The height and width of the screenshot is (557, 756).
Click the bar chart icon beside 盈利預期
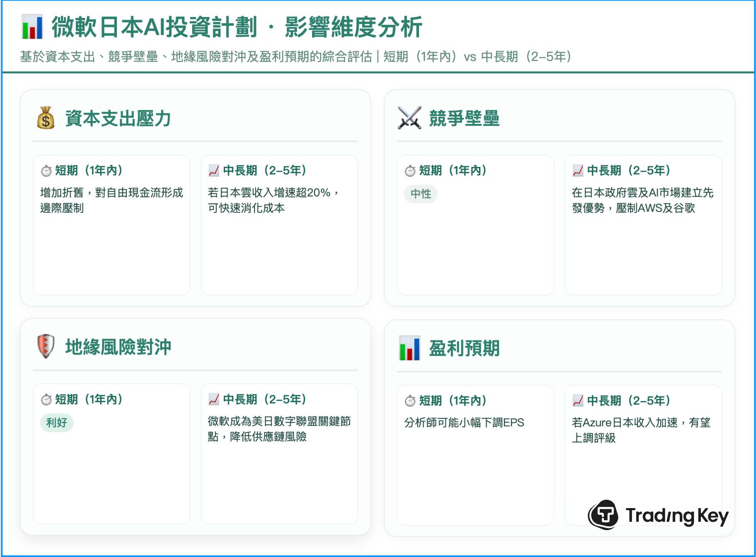coord(409,348)
